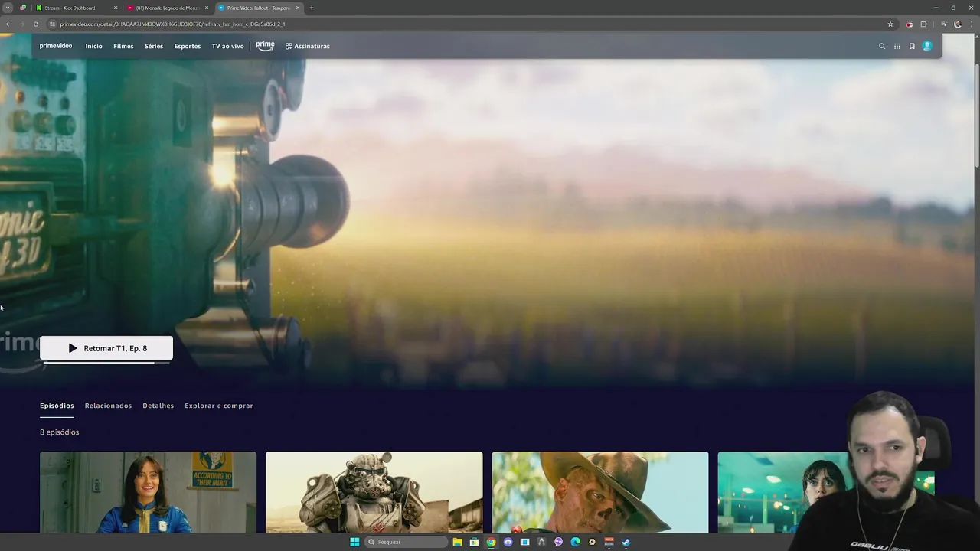This screenshot has width=980, height=551.
Task: Open the Prime Video search icon
Action: click(x=882, y=46)
